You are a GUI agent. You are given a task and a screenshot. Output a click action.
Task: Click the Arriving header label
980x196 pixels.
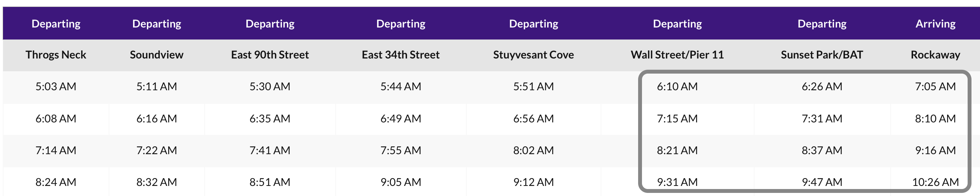pyautogui.click(x=935, y=24)
